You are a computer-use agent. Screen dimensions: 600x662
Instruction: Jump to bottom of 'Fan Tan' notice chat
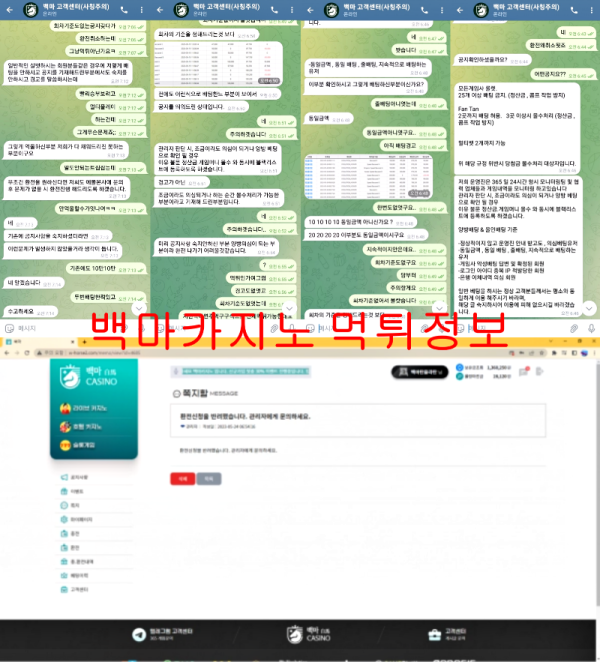point(589,308)
